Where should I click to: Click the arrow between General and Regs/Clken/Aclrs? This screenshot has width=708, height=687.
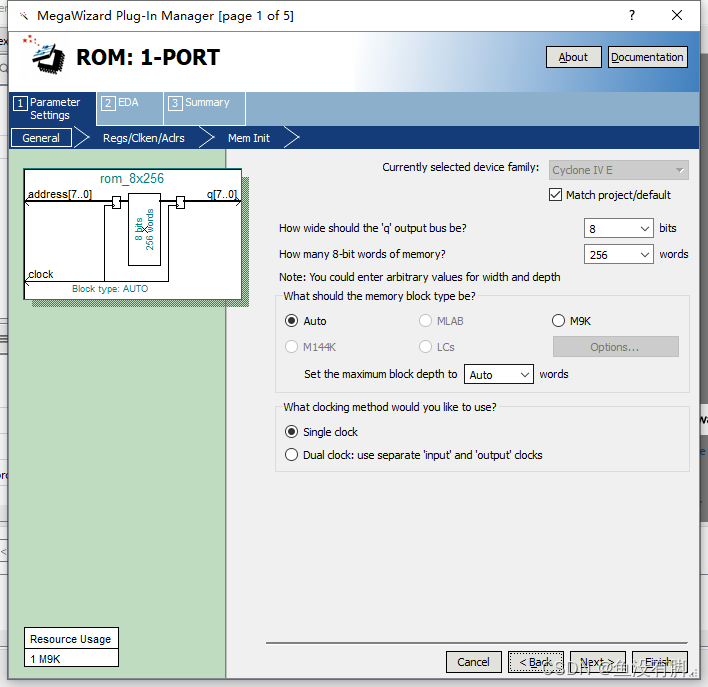tap(82, 137)
